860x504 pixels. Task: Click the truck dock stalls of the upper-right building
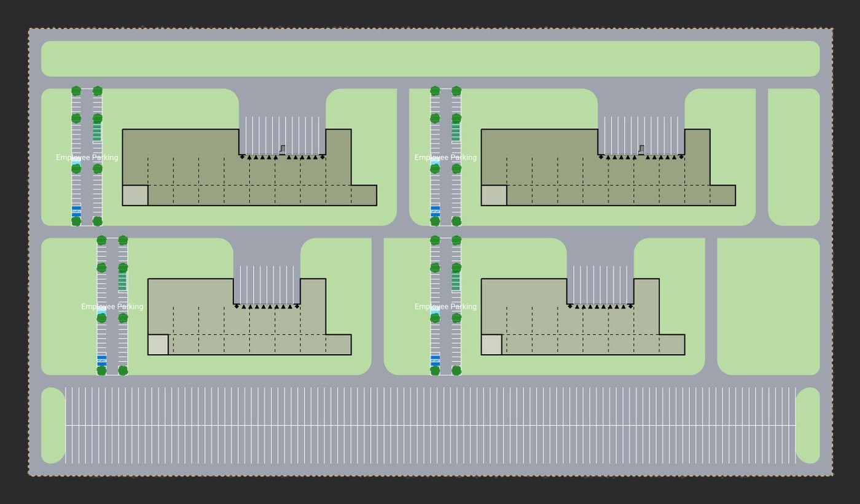click(x=641, y=135)
